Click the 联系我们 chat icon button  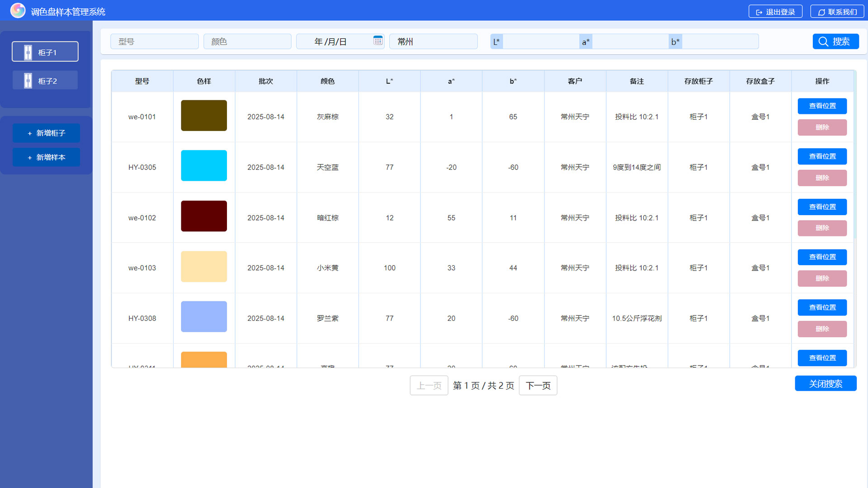(x=837, y=12)
